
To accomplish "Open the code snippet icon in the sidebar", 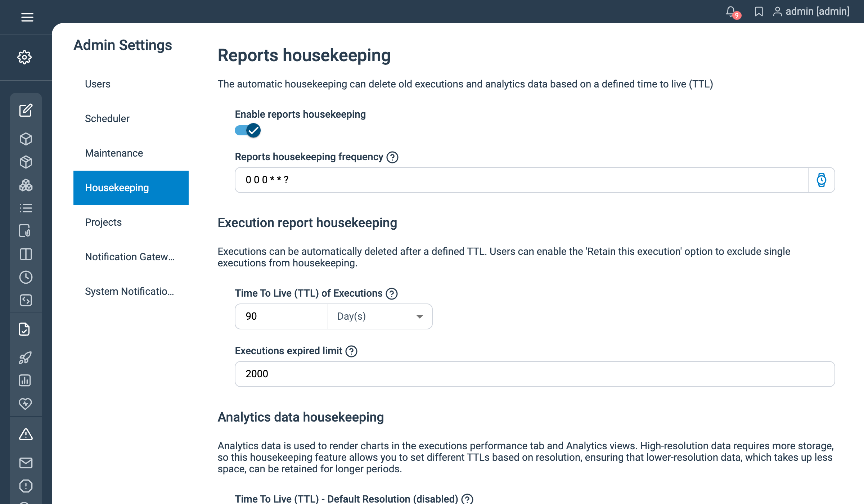I will tap(26, 300).
